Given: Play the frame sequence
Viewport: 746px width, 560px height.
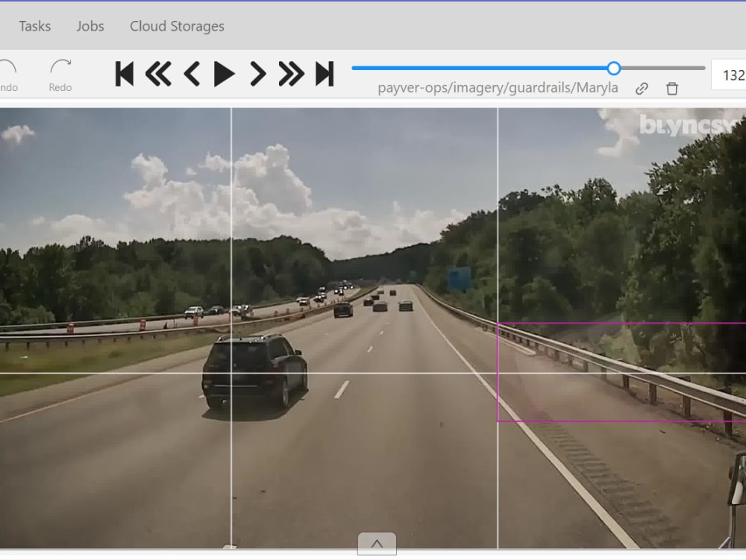Looking at the screenshot, I should (224, 74).
